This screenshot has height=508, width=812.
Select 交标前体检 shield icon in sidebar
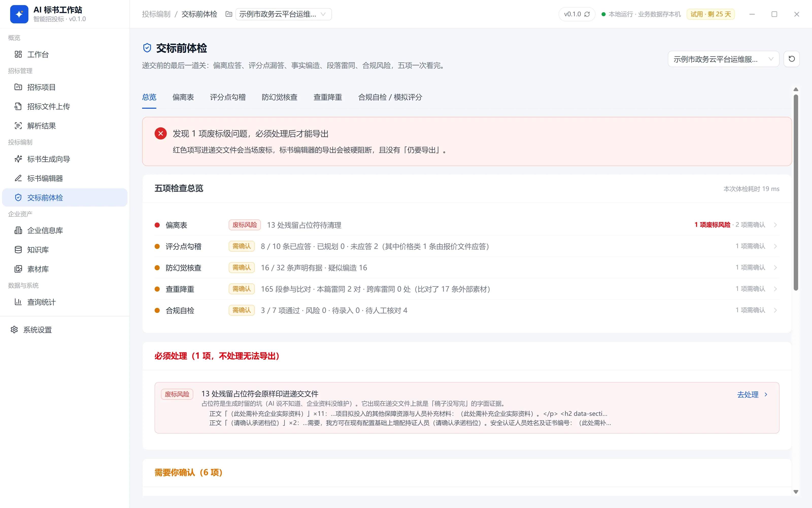18,198
